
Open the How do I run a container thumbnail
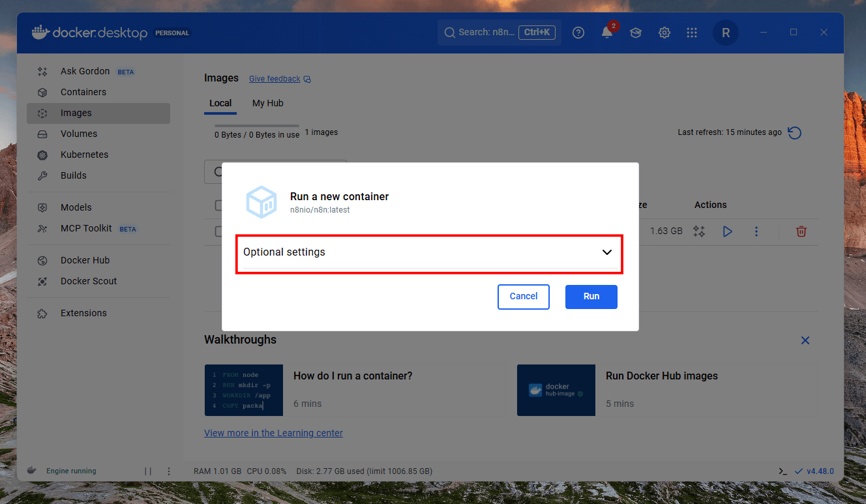[x=244, y=390]
